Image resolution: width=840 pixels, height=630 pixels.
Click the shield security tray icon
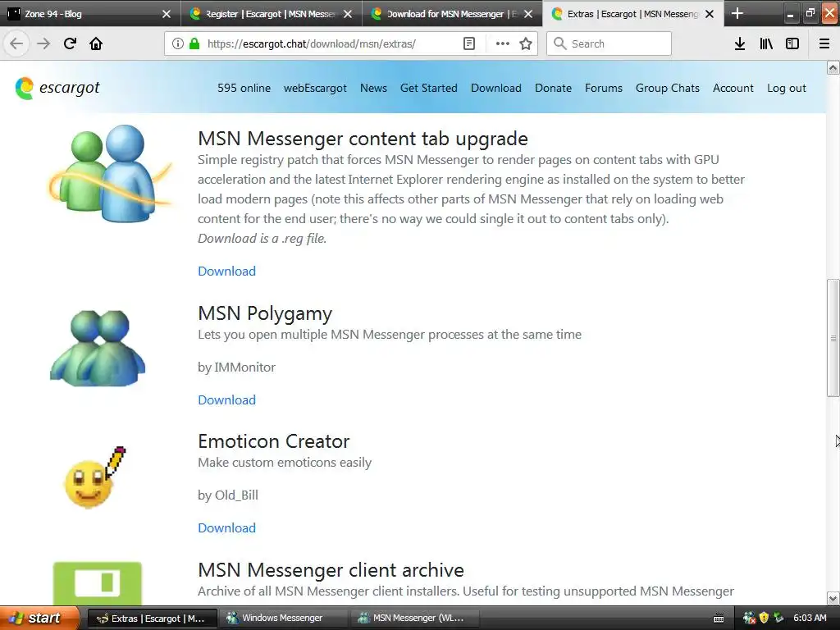(x=764, y=618)
